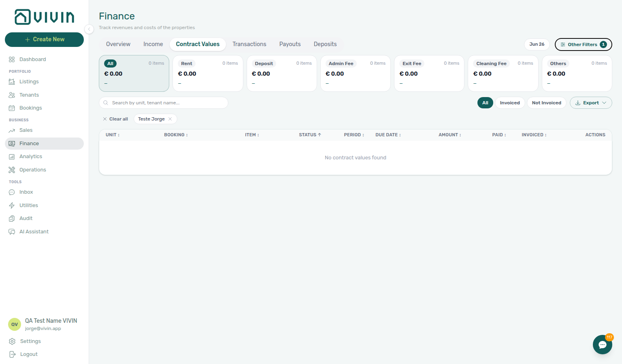Image resolution: width=622 pixels, height=364 pixels.
Task: Sort by BOOKING column
Action: 176,135
